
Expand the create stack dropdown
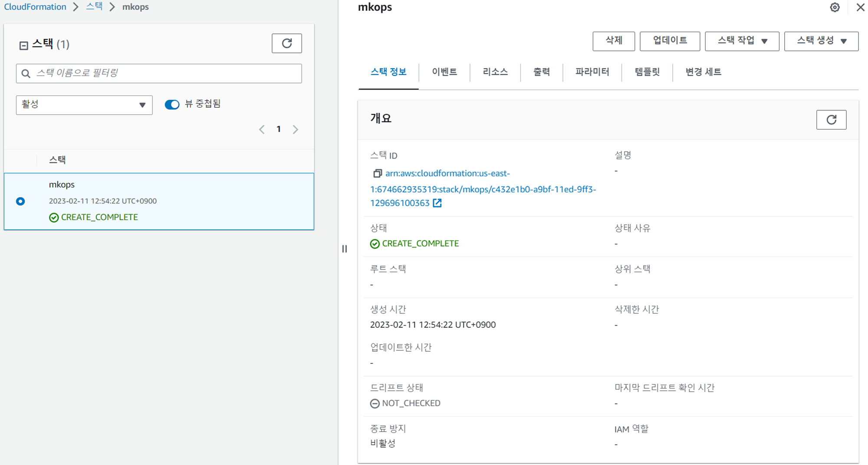(821, 41)
